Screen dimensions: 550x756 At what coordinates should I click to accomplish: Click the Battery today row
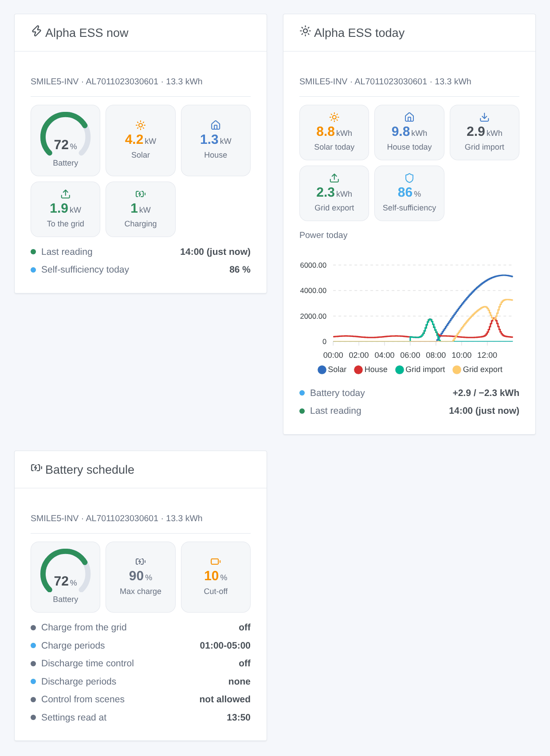tap(409, 393)
